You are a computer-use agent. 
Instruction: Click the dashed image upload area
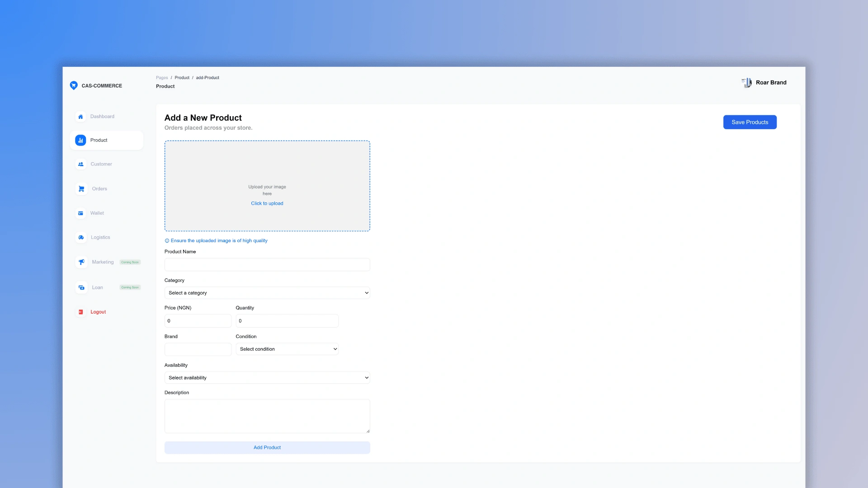(267, 186)
